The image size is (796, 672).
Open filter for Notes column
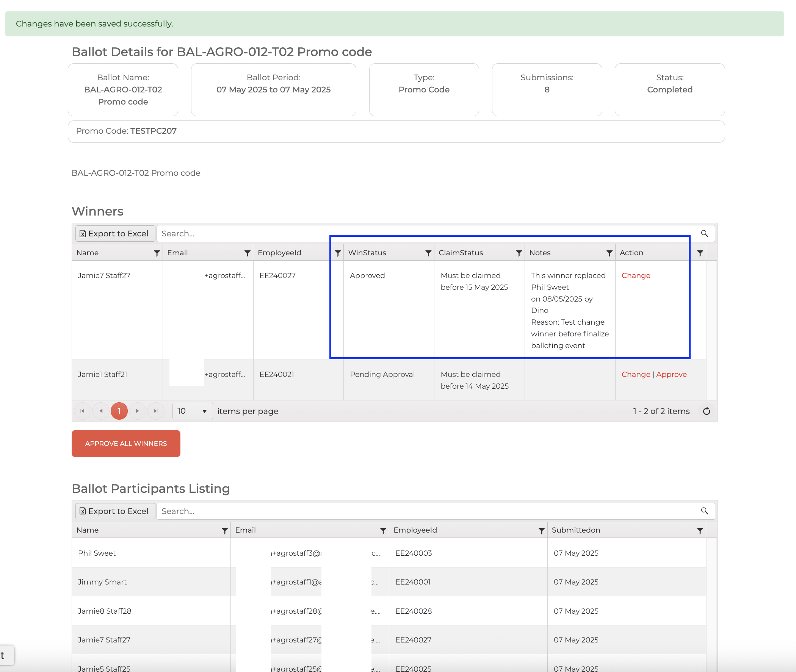click(x=609, y=253)
